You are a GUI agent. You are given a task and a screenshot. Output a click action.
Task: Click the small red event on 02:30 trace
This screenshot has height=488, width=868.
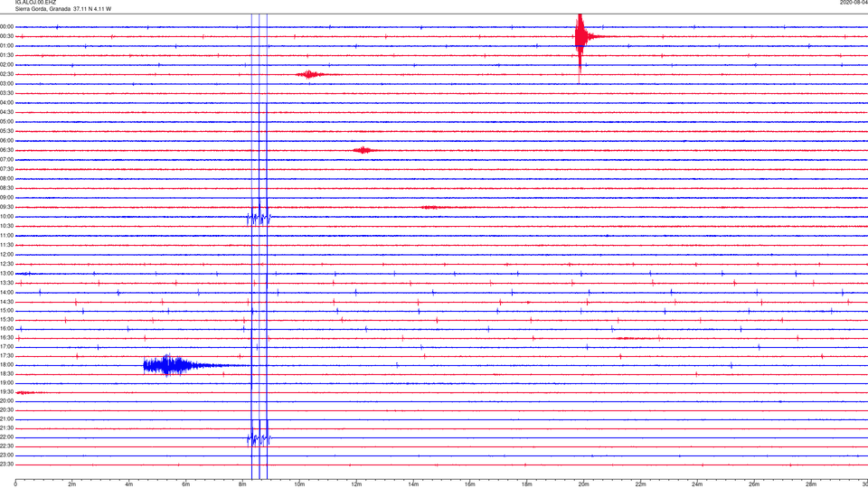pyautogui.click(x=310, y=74)
